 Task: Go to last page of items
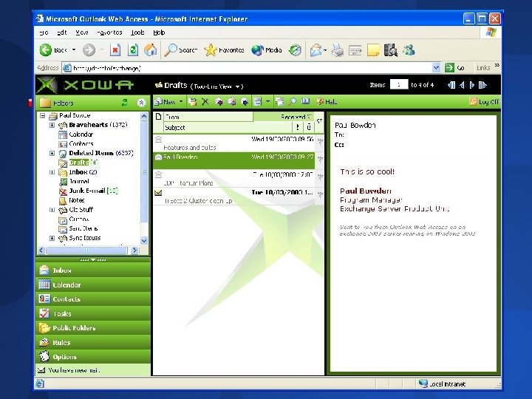[482, 85]
